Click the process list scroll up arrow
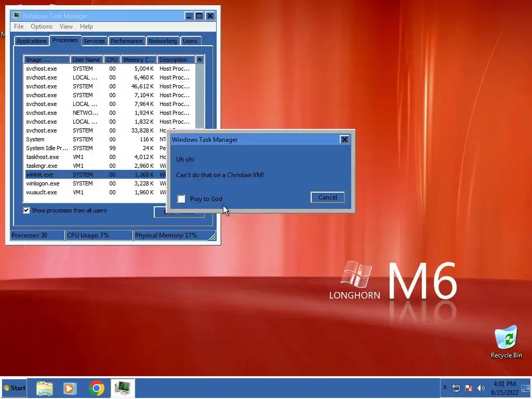532x399 pixels. (x=199, y=60)
